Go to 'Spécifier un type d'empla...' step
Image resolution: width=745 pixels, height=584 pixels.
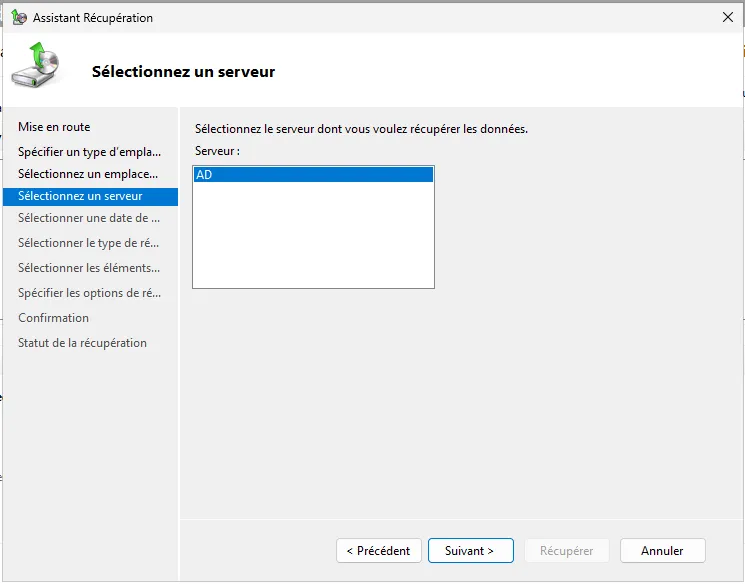tap(89, 152)
